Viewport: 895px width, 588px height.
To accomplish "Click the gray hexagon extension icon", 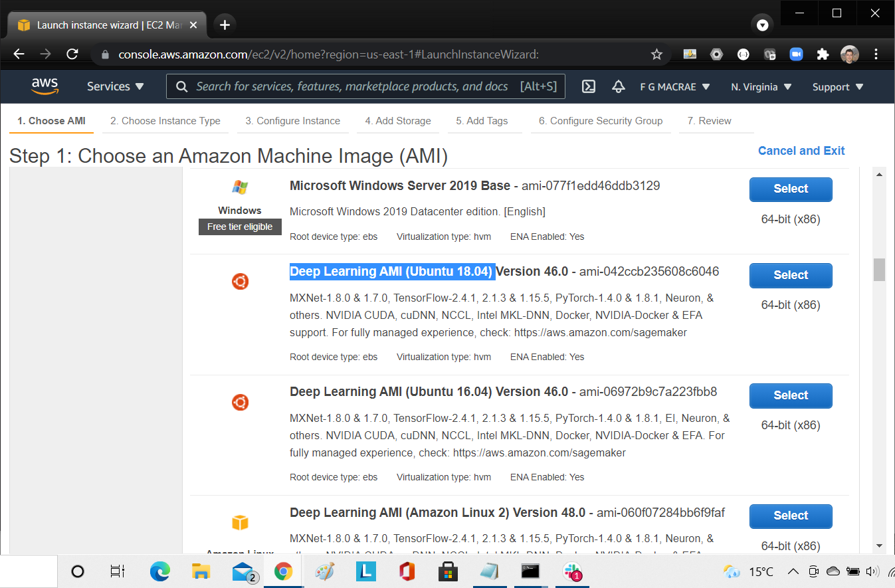I will [716, 54].
